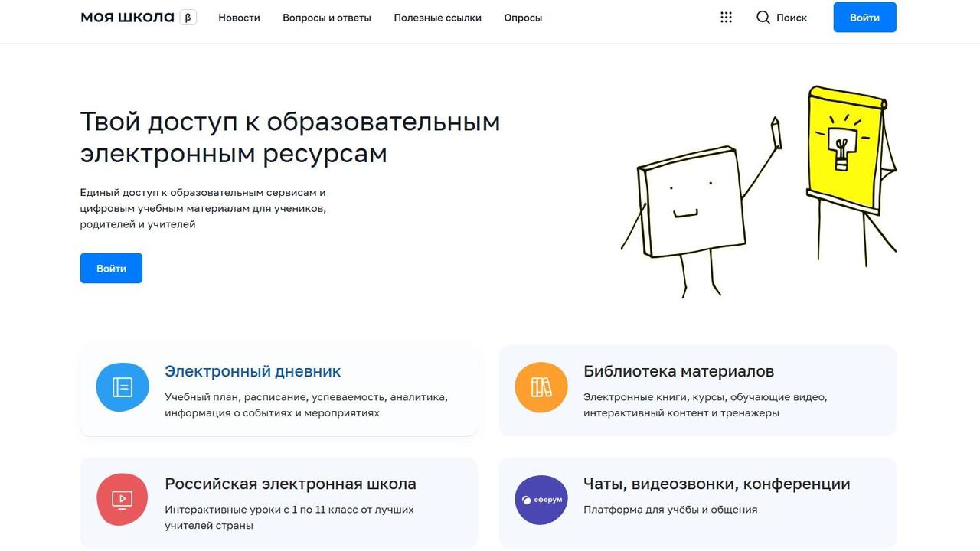Click the Войти button in the header
The width and height of the screenshot is (980, 551).
(x=864, y=18)
